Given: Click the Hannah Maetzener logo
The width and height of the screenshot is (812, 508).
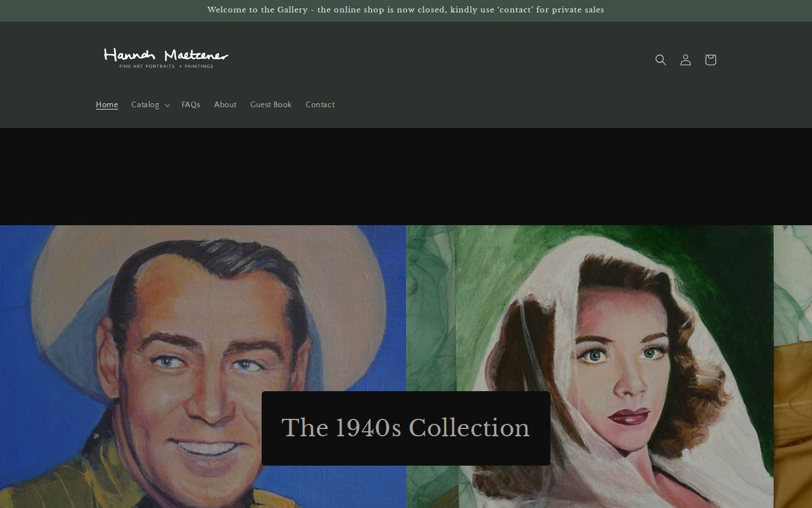Looking at the screenshot, I should (166, 59).
